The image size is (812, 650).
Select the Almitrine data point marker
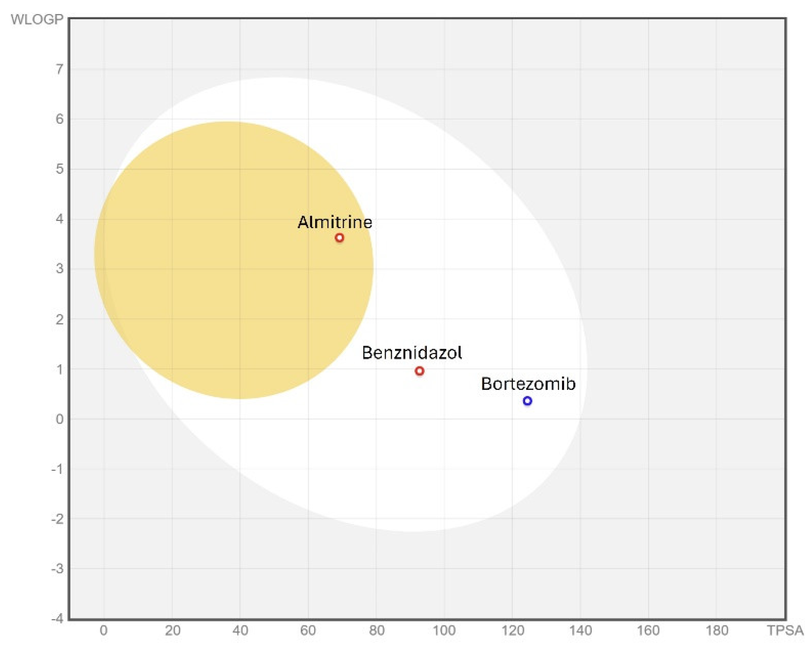pyautogui.click(x=339, y=238)
